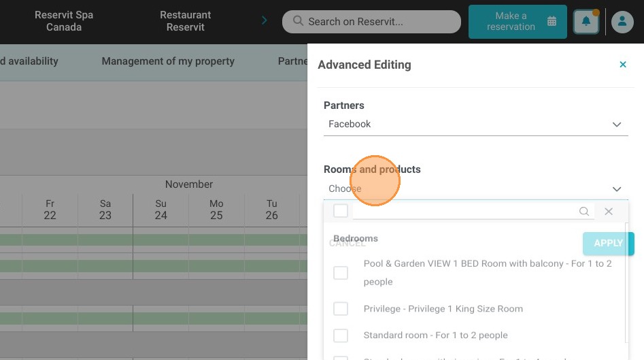
Task: Click the notification bell icon
Action: (586, 21)
